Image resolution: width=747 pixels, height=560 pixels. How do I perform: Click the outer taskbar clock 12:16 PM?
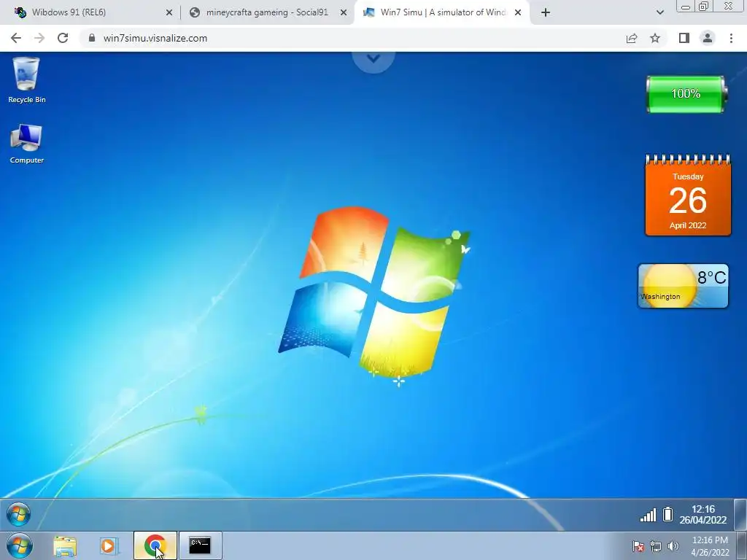[710, 546]
